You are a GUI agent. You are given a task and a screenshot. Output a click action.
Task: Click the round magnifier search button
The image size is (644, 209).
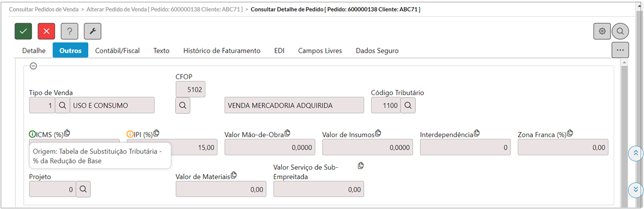pos(620,31)
